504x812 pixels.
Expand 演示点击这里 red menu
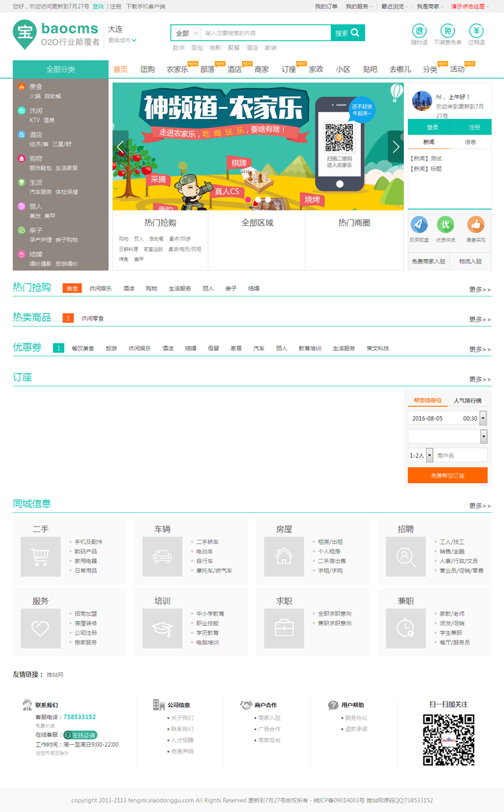(x=470, y=6)
